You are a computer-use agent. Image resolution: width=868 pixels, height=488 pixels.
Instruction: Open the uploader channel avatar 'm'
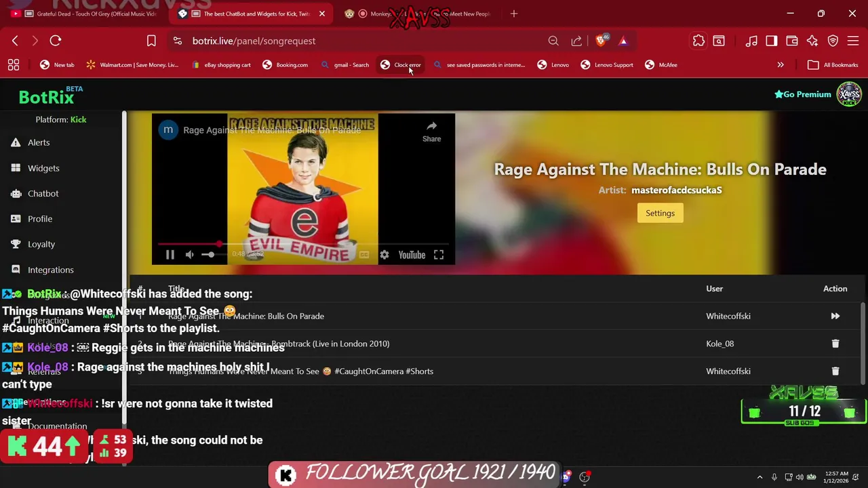click(168, 130)
